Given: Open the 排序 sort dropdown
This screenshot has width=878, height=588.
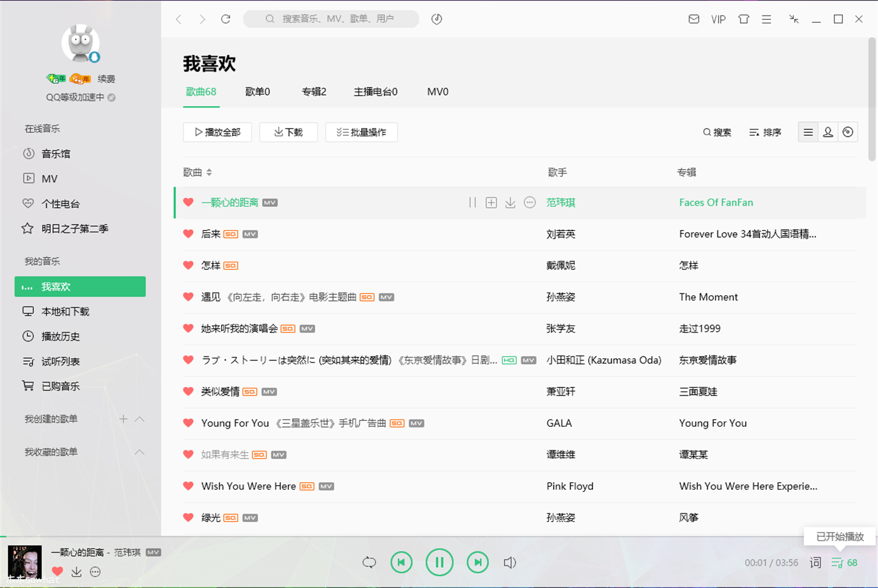Looking at the screenshot, I should click(x=765, y=132).
